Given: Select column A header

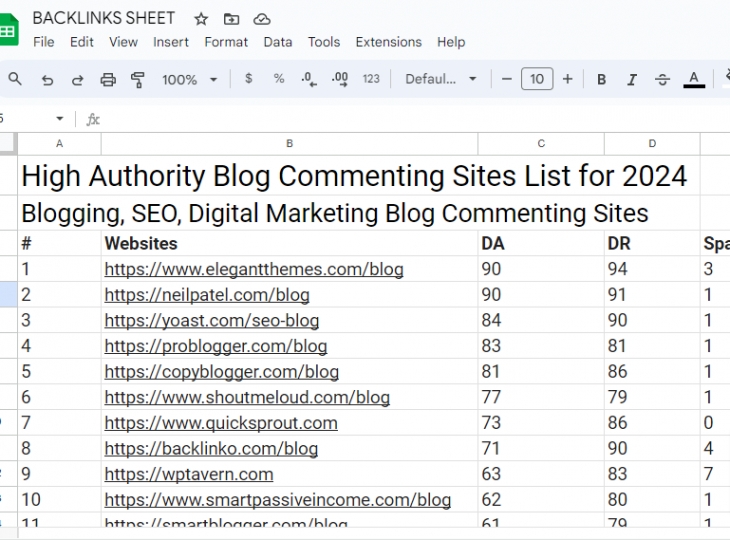Looking at the screenshot, I should pyautogui.click(x=60, y=143).
